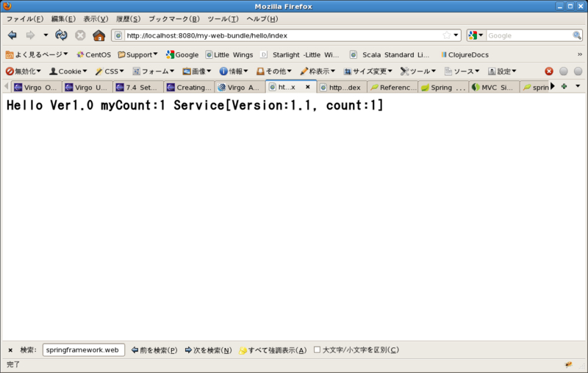Open the ファイル(F) menu
Viewport: 588px width, 373px height.
pos(25,19)
